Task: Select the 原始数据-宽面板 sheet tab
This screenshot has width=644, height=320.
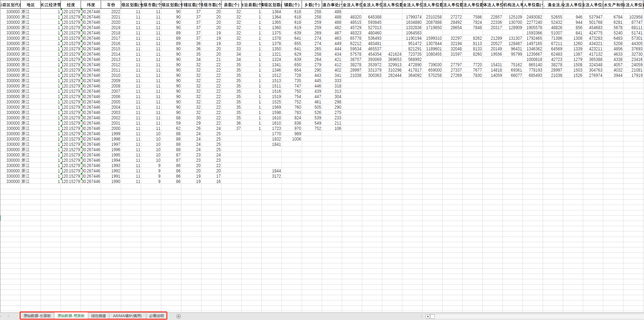Action: coord(71,316)
